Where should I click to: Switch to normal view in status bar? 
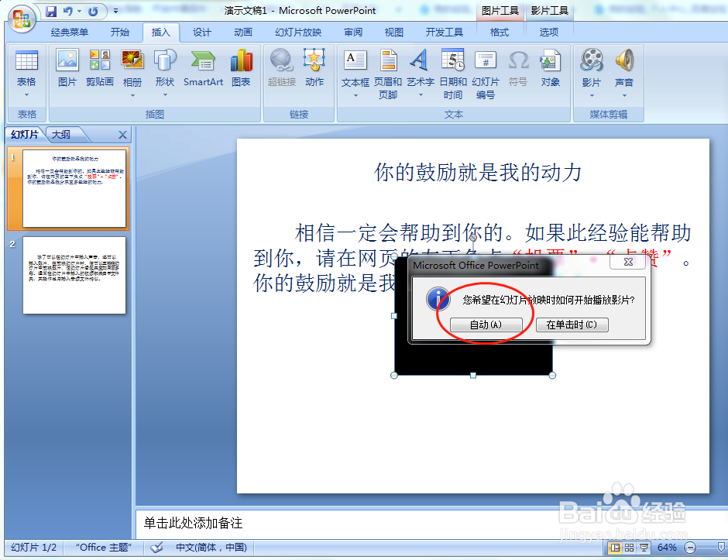coord(615,548)
